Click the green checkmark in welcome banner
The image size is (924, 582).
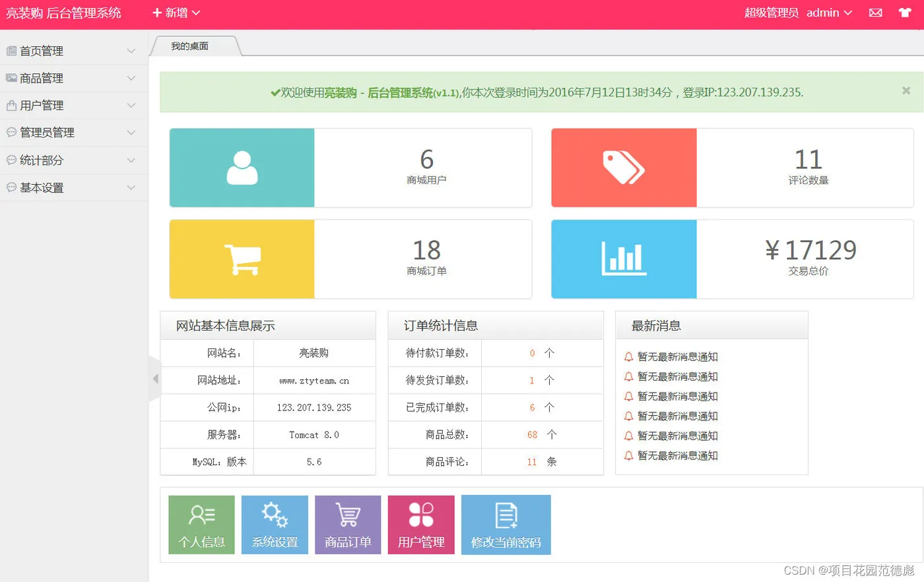click(275, 93)
